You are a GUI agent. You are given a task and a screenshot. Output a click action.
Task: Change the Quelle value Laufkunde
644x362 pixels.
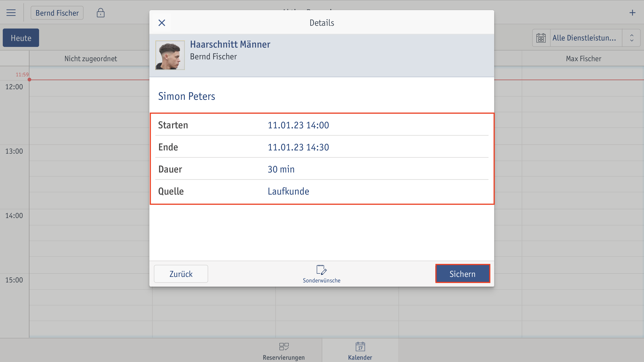(288, 191)
